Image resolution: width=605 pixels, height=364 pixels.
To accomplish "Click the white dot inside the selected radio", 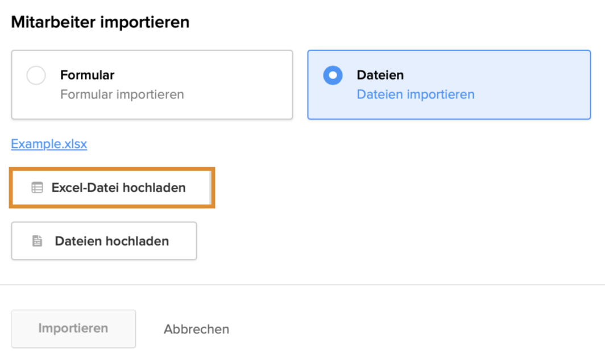I will (333, 76).
